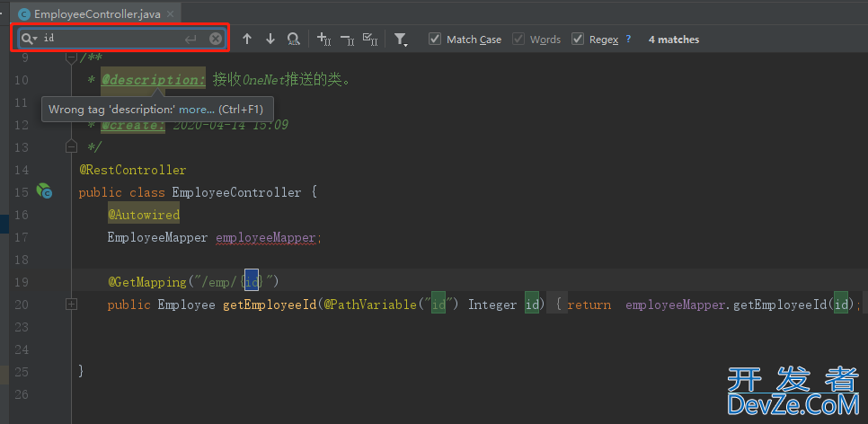Go to previous occurrence with up arrow
868x424 pixels.
click(247, 39)
